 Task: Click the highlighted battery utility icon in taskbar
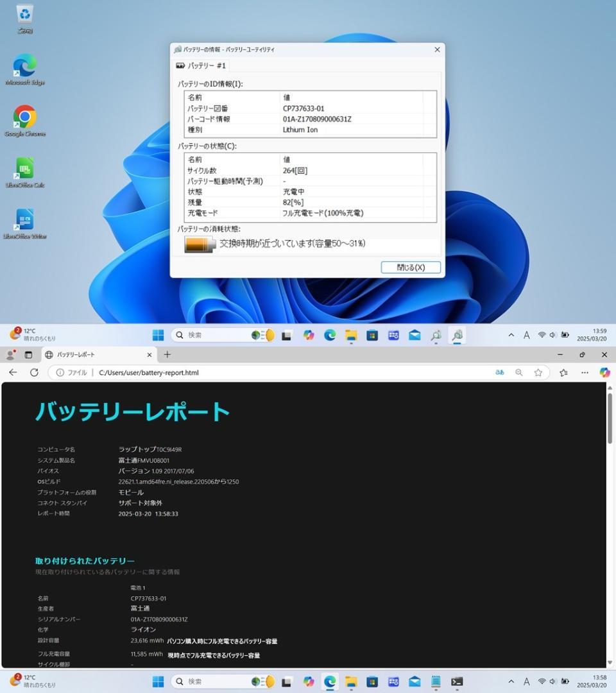pyautogui.click(x=458, y=335)
